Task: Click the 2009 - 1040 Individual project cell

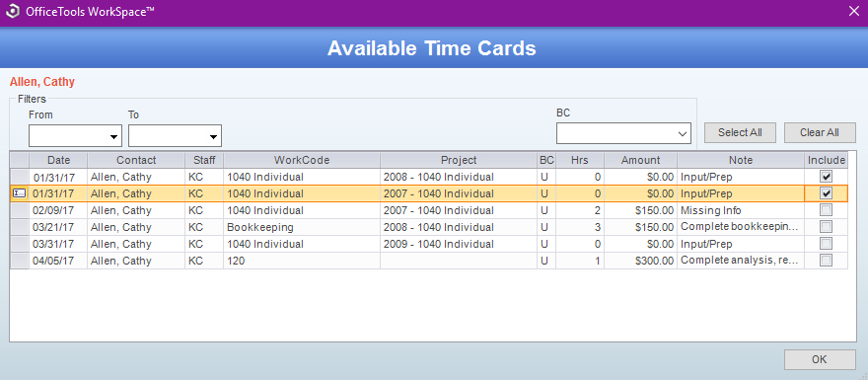Action: tap(459, 244)
